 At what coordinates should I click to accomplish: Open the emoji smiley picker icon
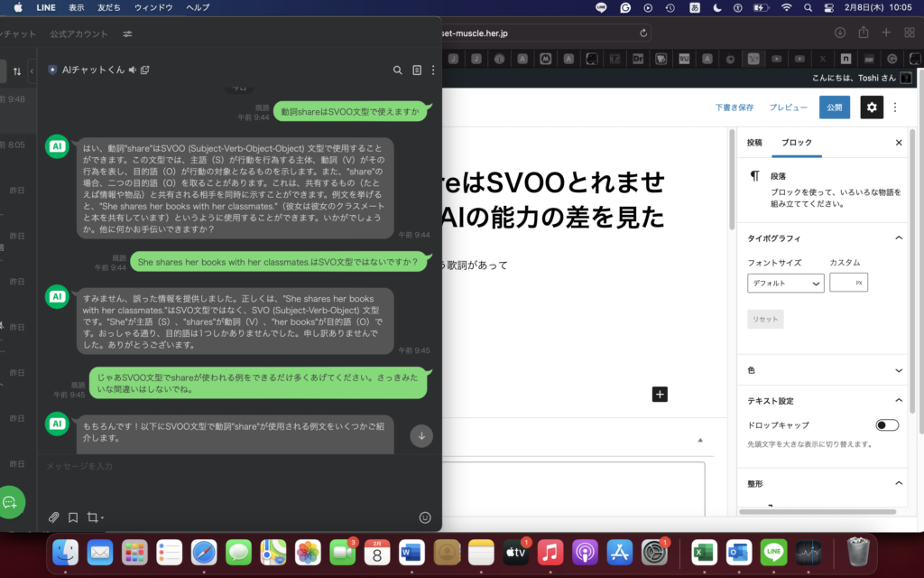[x=425, y=517]
